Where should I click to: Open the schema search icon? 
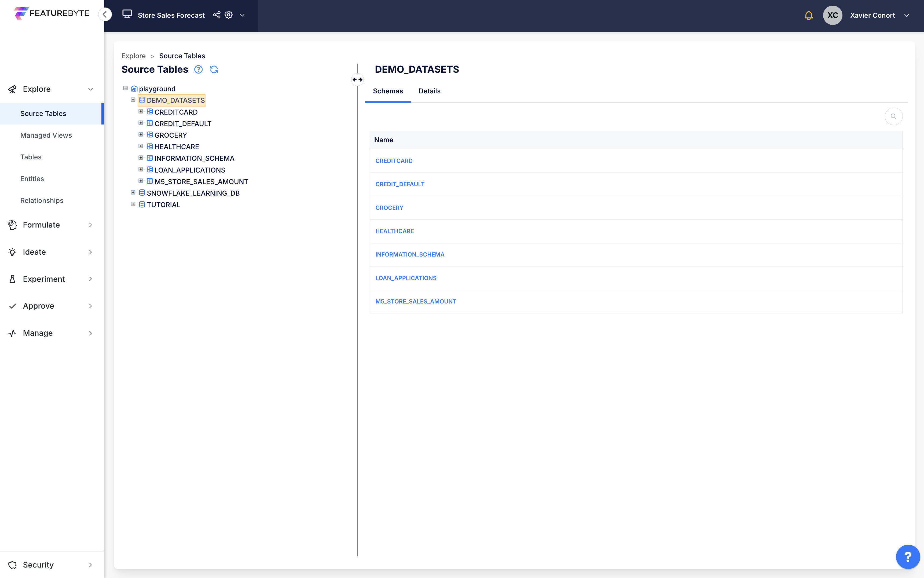(893, 116)
